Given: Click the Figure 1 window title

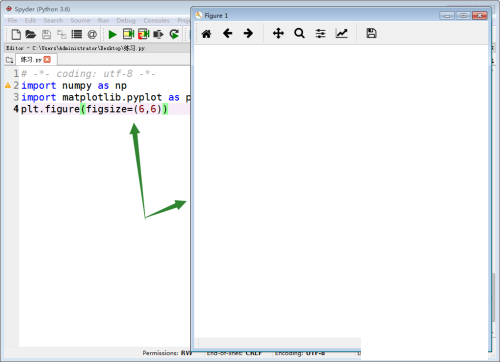Looking at the screenshot, I should 216,16.
